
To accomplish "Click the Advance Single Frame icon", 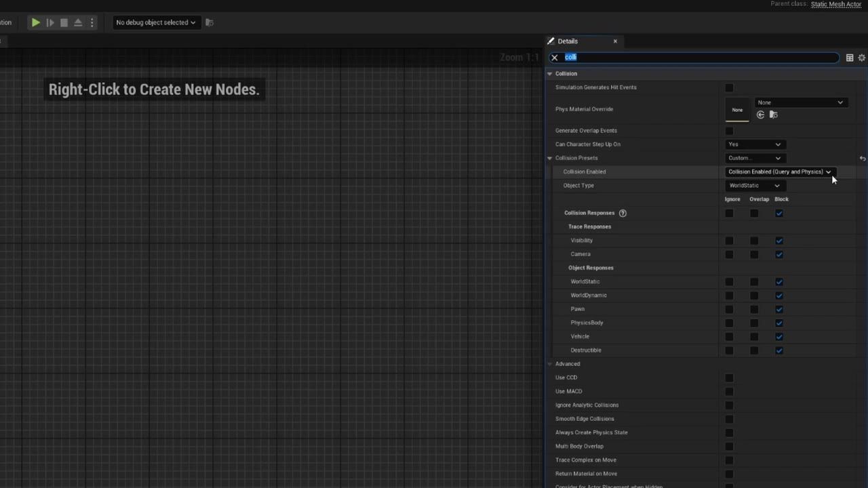I will 50,22.
